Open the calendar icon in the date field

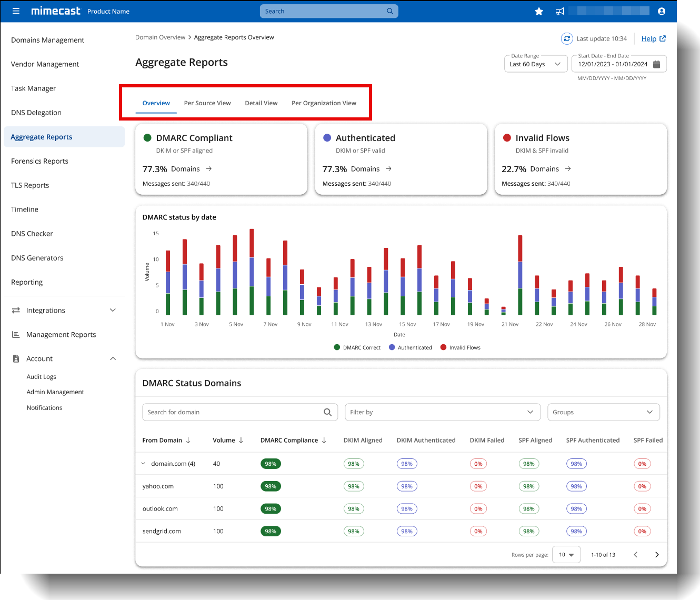pyautogui.click(x=656, y=64)
